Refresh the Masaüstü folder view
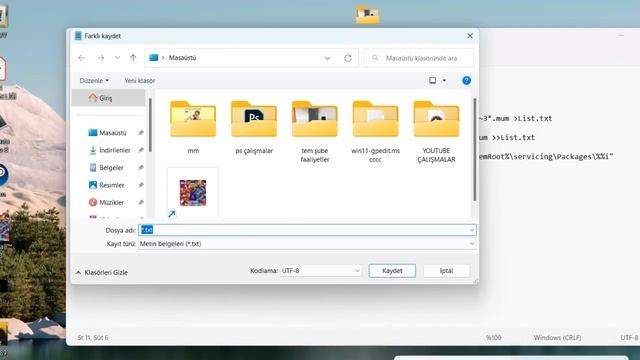Image resolution: width=640 pixels, height=360 pixels. click(x=348, y=58)
